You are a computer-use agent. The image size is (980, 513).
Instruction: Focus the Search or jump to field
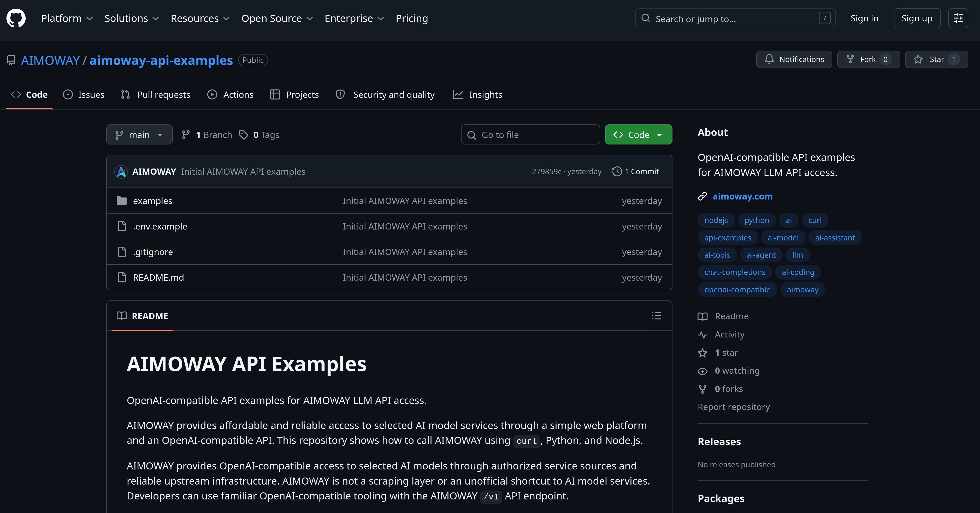pos(735,18)
